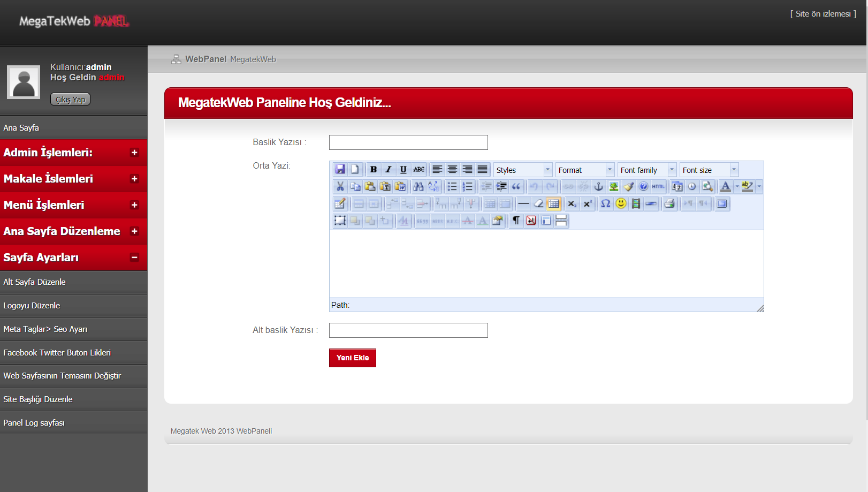Insert an anchor in the editor
The height and width of the screenshot is (492, 868).
pos(599,186)
